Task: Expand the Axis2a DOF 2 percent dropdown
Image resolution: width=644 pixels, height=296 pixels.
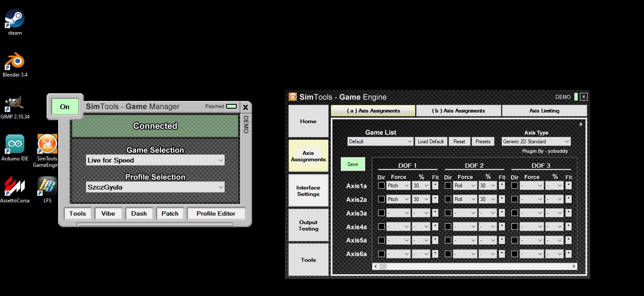Action: (488, 199)
